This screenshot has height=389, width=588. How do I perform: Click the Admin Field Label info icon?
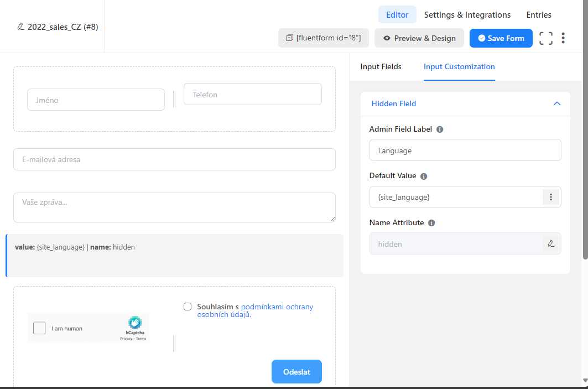coord(440,129)
